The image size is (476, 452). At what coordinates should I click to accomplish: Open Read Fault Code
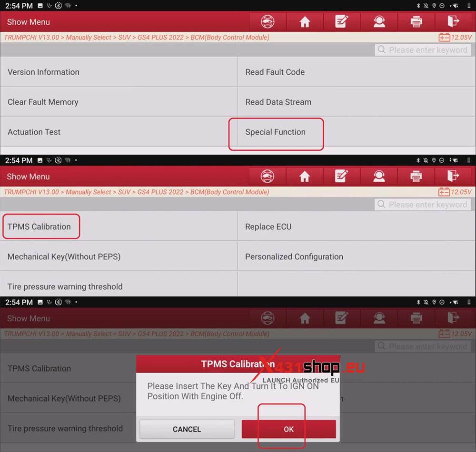357,72
